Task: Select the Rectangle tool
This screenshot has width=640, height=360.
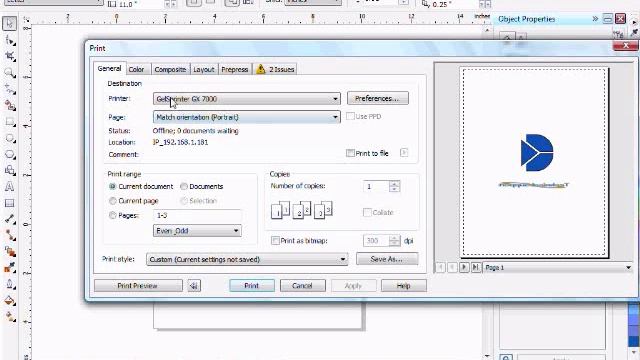Action: coord(10,122)
